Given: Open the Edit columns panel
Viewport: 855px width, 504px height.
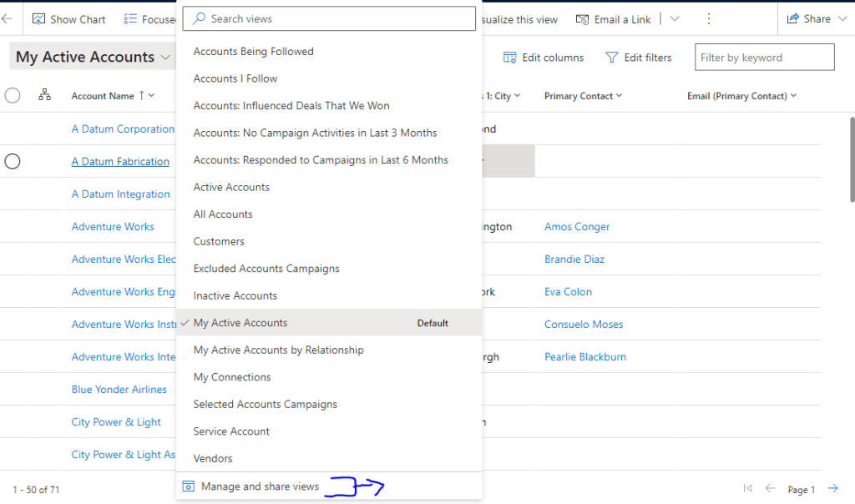Looking at the screenshot, I should 544,58.
